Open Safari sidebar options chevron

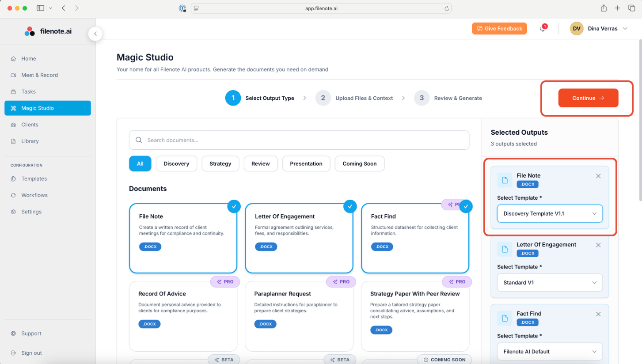50,8
